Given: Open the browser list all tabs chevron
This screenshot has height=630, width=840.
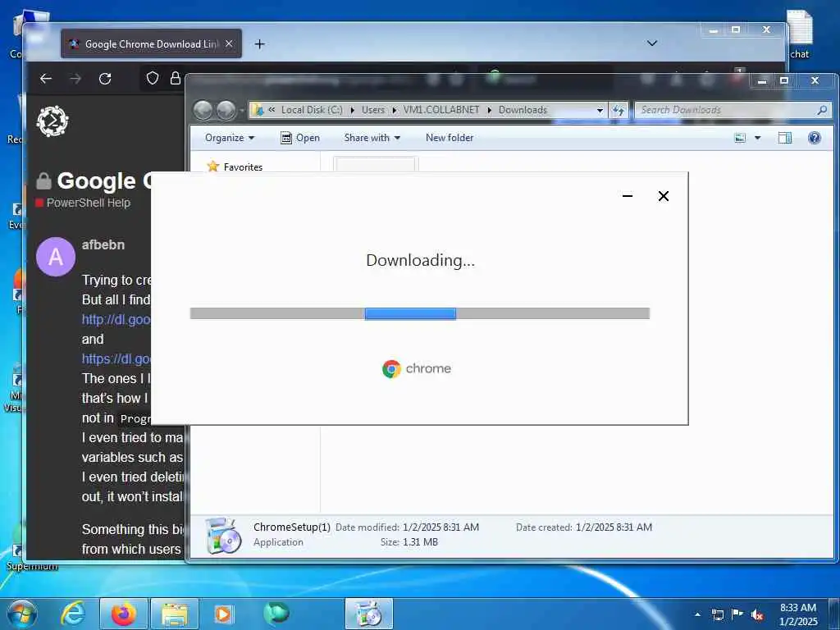Looking at the screenshot, I should coord(652,43).
